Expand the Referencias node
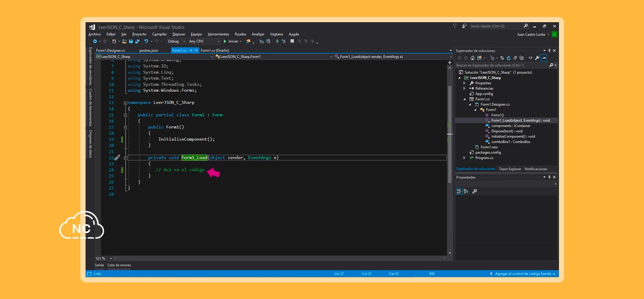 tap(464, 88)
